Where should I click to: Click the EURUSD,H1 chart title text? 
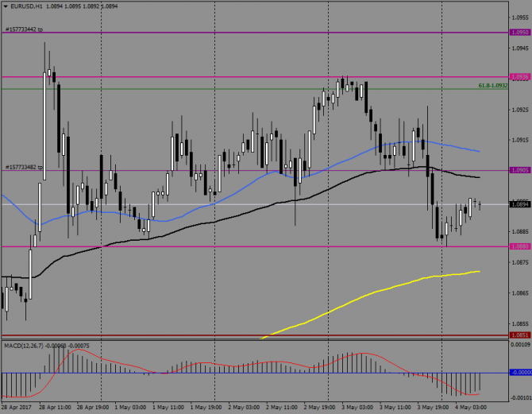pos(26,6)
